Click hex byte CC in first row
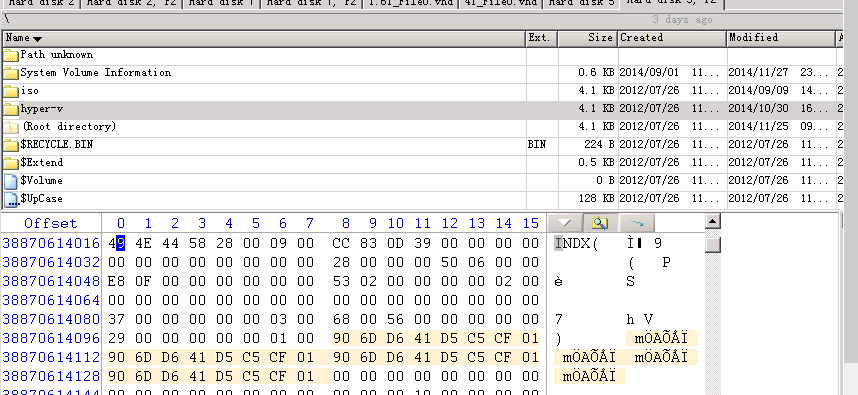 tap(341, 243)
